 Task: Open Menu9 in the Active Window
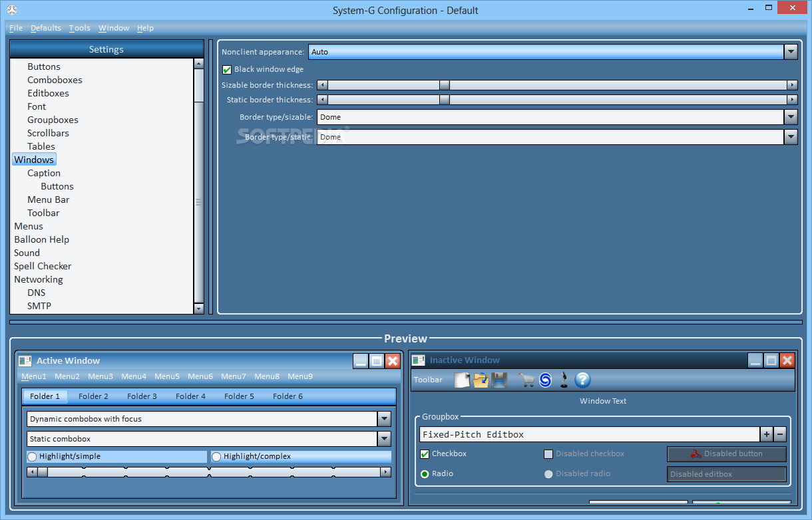[300, 376]
